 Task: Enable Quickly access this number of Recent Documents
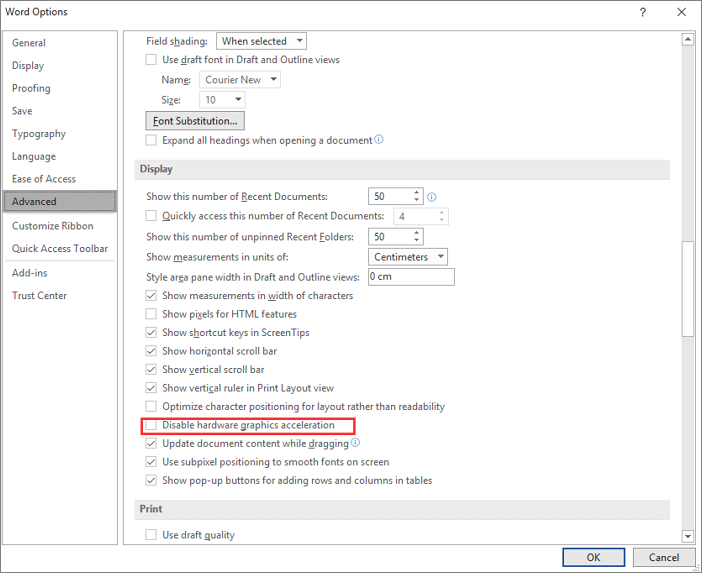[151, 216]
